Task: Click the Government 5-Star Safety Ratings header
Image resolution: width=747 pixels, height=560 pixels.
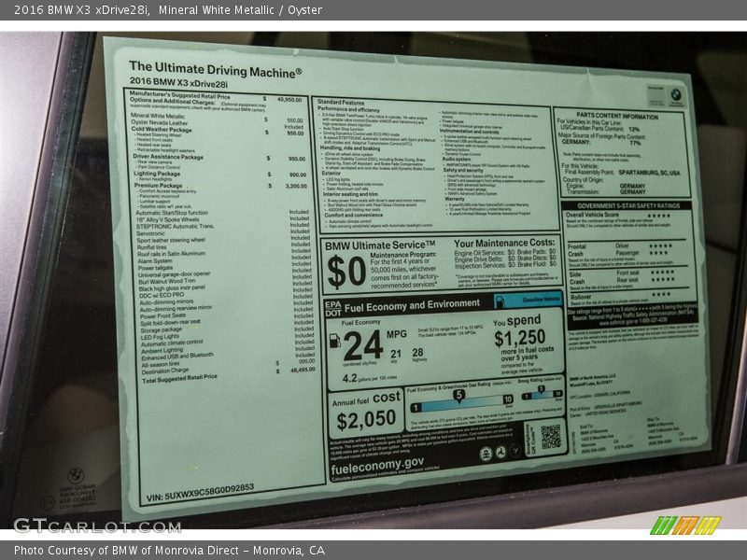Action: (x=628, y=205)
